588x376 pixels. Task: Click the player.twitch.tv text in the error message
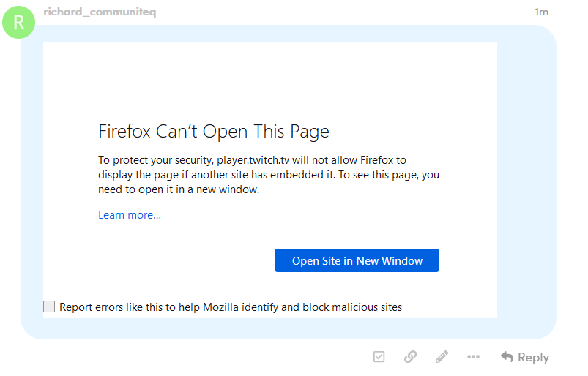(x=253, y=160)
